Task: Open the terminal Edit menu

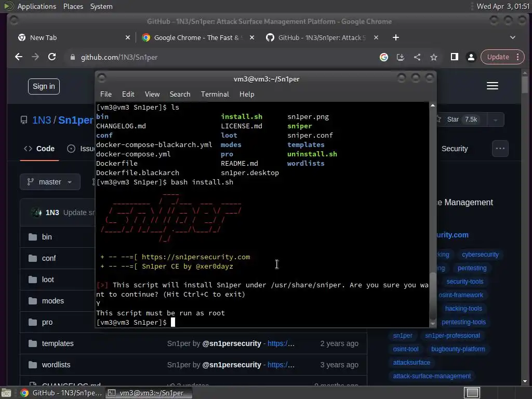Action: (128, 95)
